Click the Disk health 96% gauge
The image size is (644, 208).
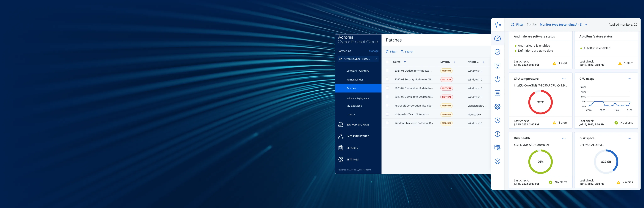point(540,162)
